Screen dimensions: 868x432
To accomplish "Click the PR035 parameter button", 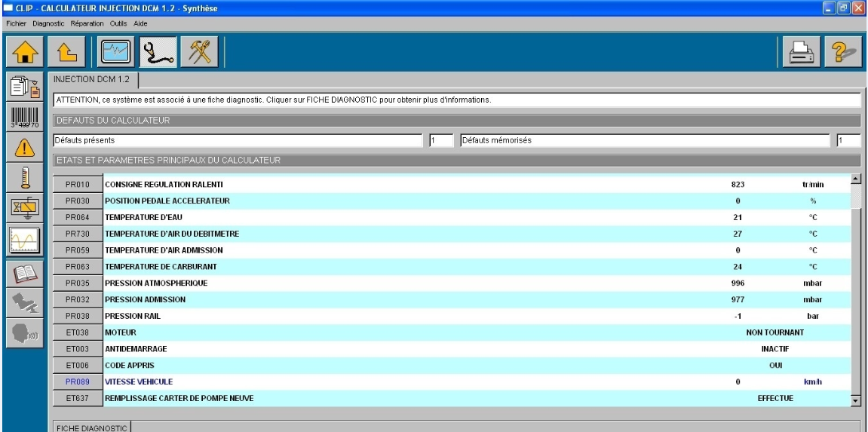I will [78, 283].
